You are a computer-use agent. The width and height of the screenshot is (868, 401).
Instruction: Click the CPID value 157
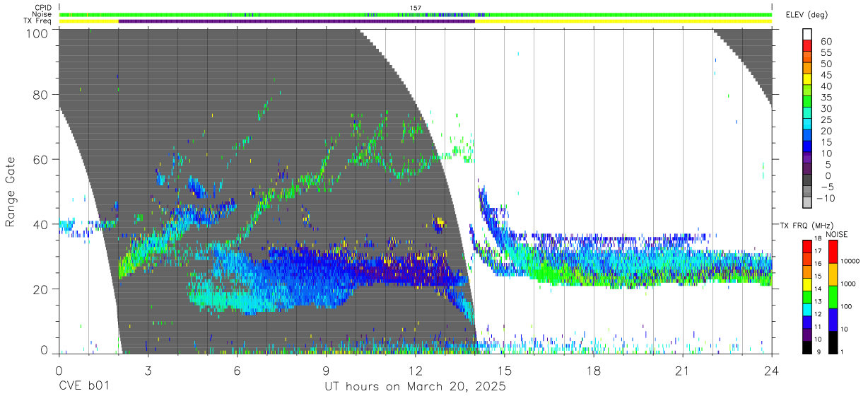[416, 8]
